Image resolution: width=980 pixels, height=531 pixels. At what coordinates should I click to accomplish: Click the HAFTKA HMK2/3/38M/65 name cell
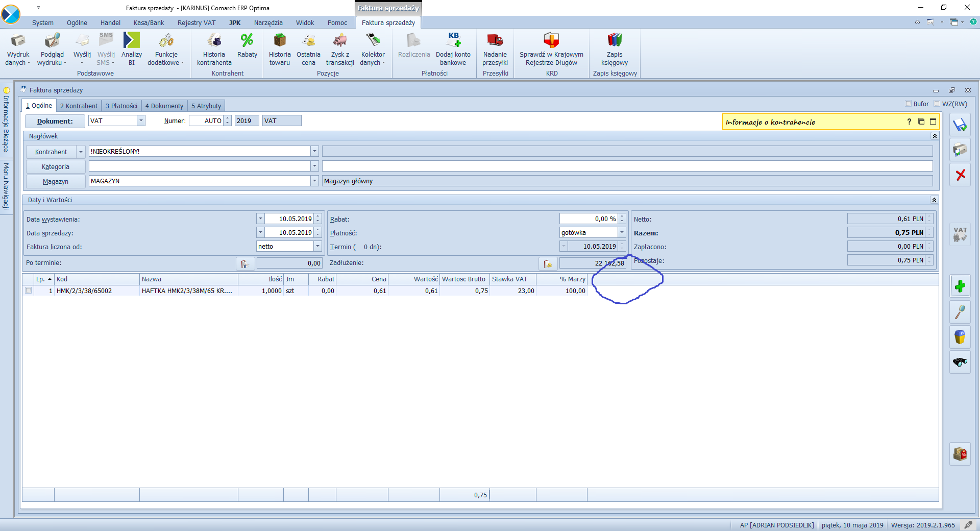[188, 291]
